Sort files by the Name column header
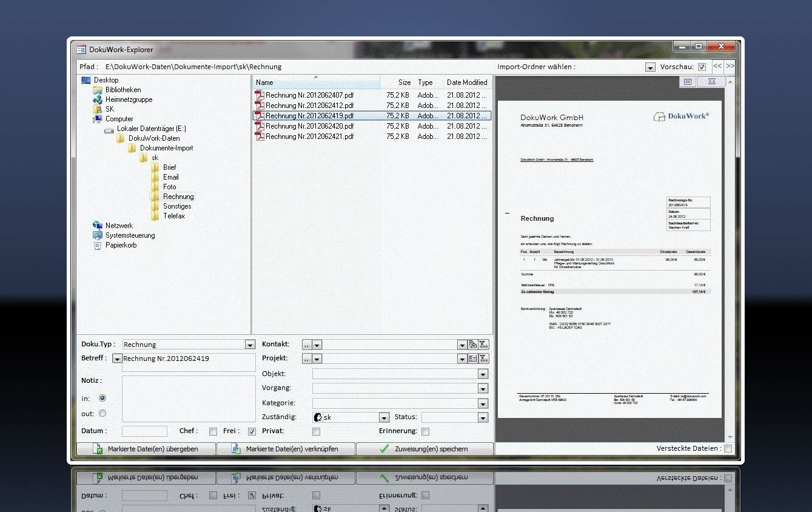The width and height of the screenshot is (812, 512). point(316,82)
